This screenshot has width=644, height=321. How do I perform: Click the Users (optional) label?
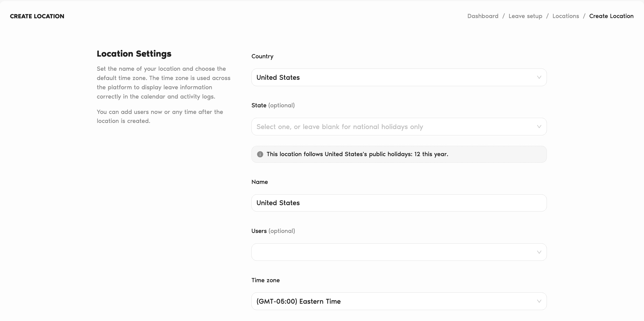273,231
